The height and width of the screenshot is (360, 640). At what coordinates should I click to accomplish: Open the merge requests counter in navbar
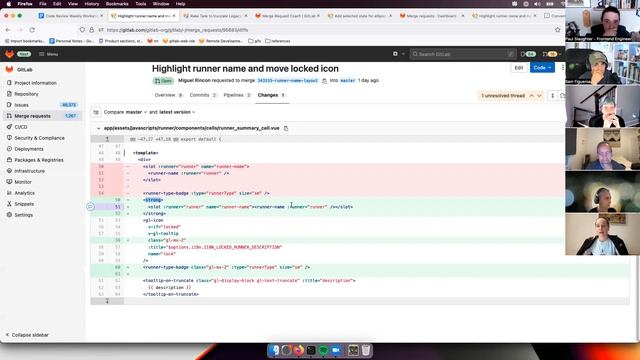[550, 54]
